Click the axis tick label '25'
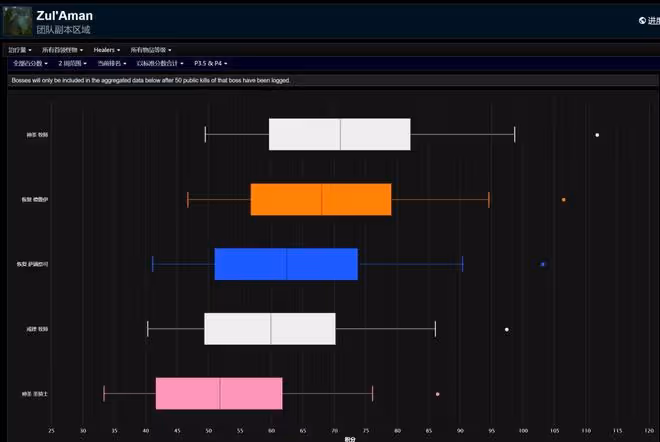 coord(51,431)
